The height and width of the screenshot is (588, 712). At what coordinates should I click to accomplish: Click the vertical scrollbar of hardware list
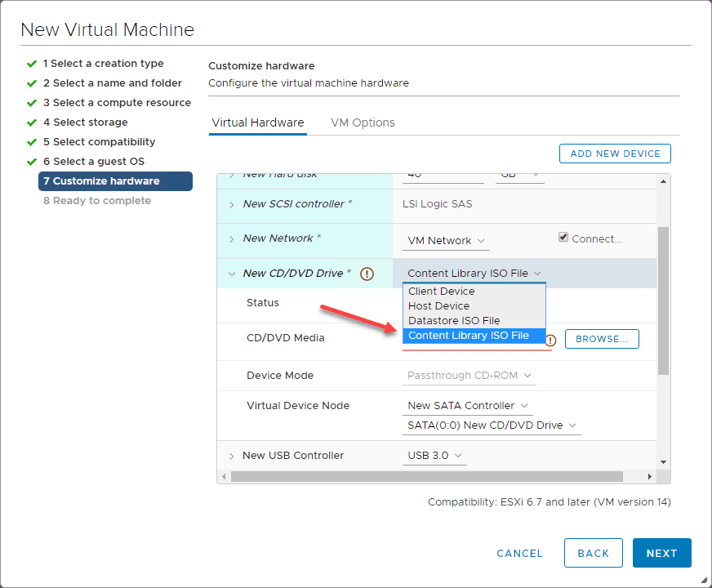pos(663,301)
